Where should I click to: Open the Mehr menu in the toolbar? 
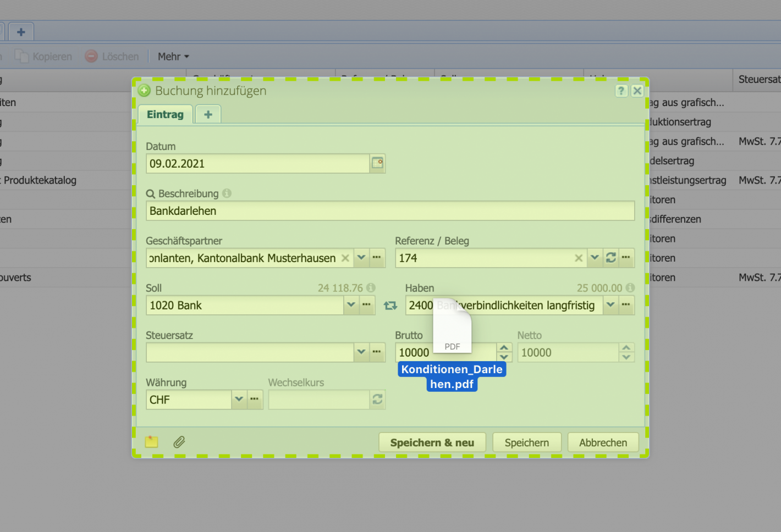pyautogui.click(x=172, y=57)
